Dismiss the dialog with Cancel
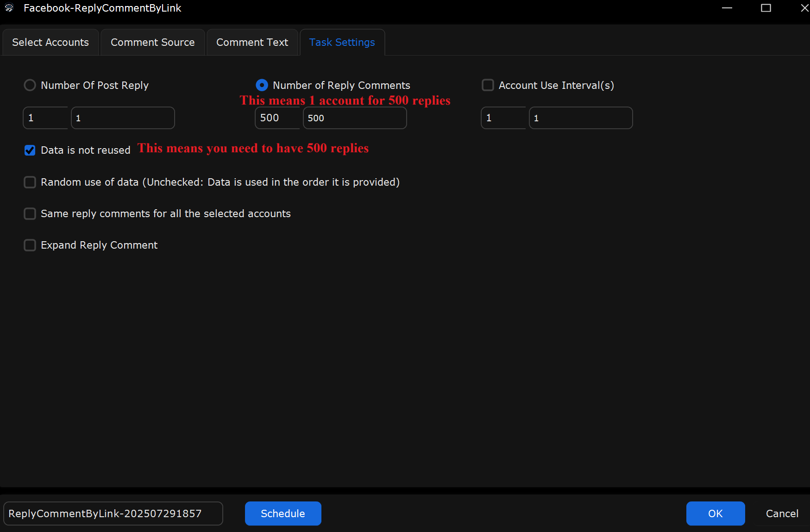 point(782,513)
